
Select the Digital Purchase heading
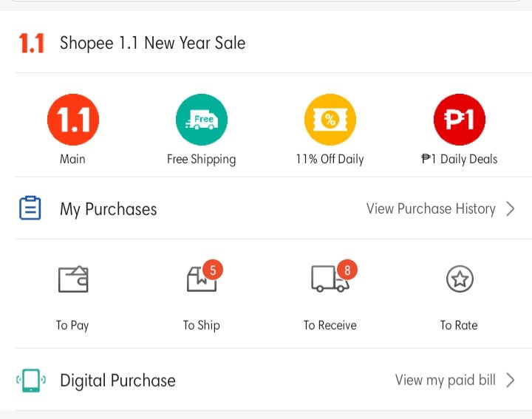click(117, 381)
